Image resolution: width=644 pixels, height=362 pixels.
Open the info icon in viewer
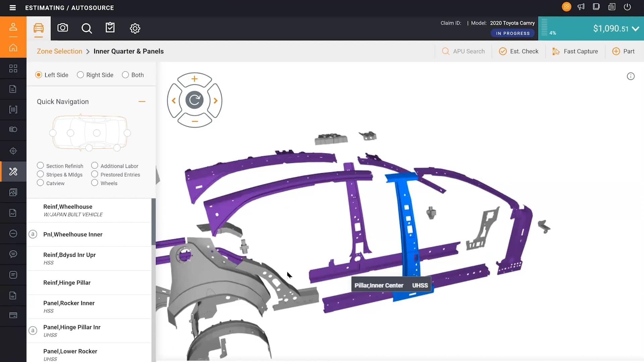click(631, 76)
